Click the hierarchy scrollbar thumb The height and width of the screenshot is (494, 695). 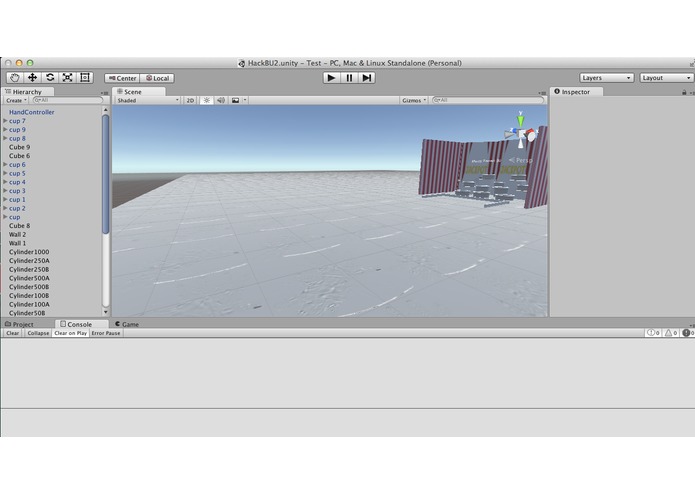click(105, 174)
